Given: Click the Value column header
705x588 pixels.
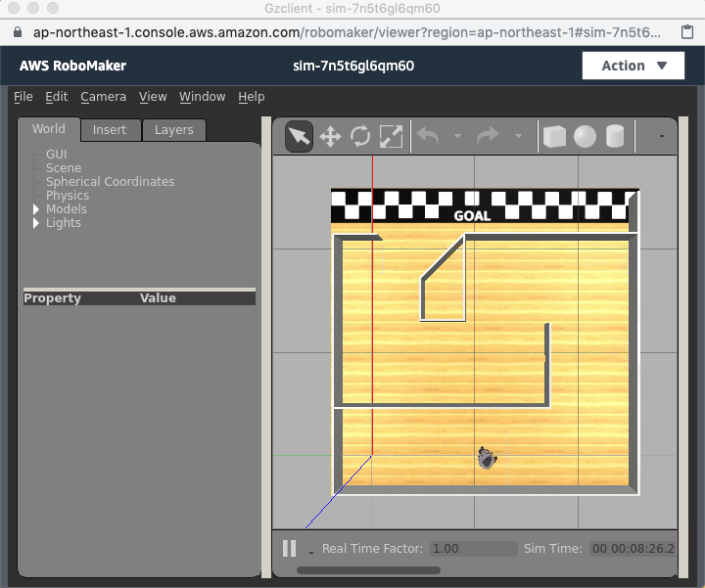Looking at the screenshot, I should click(158, 297).
